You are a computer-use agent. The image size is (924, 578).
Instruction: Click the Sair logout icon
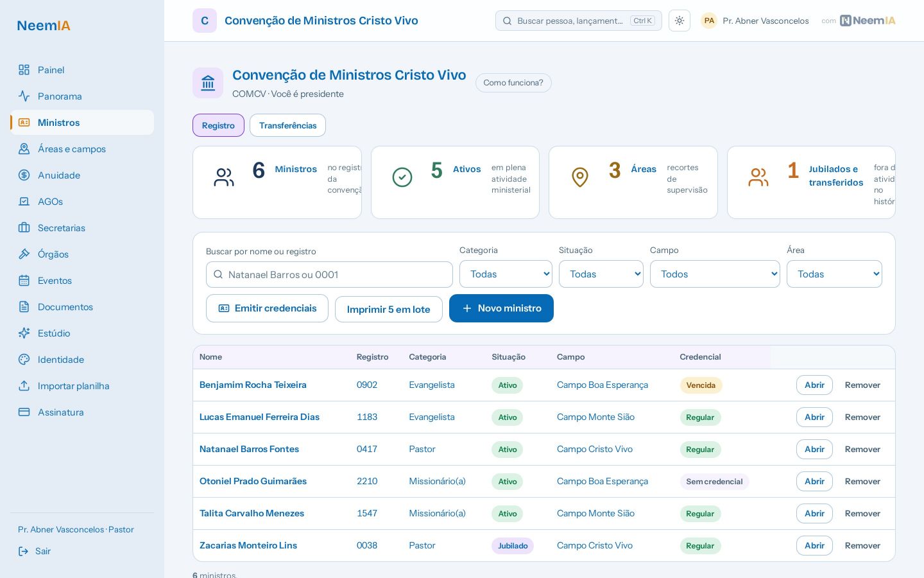24,551
